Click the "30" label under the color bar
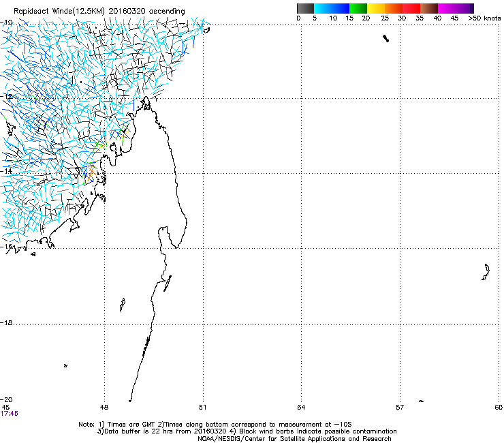Viewport: 504px width, 443px height. 402,18
